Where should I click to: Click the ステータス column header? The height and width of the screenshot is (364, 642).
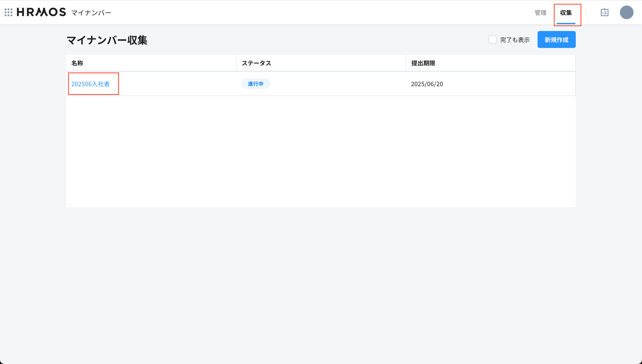coord(256,63)
